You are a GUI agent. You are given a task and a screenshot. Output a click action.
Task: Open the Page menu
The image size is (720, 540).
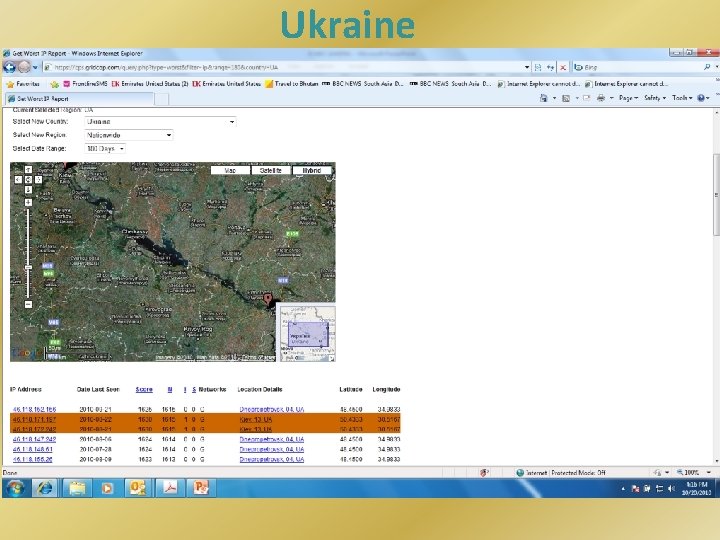pos(628,98)
